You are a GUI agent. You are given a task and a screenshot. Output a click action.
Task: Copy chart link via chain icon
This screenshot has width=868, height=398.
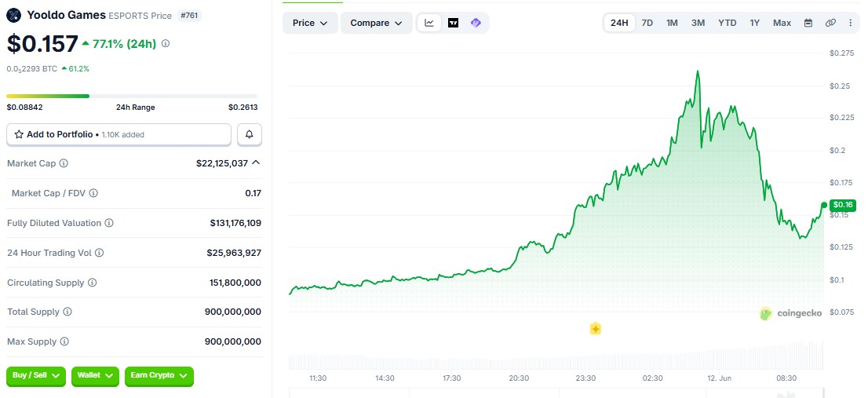click(x=830, y=23)
